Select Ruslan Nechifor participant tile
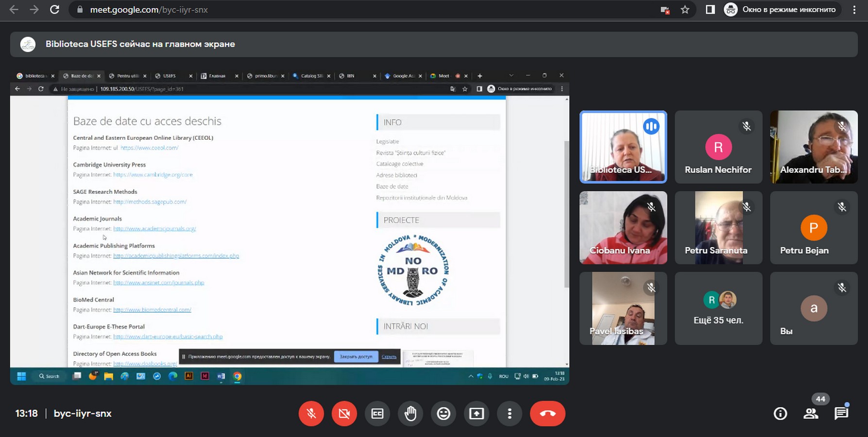Image resolution: width=868 pixels, height=437 pixels. 718,147
